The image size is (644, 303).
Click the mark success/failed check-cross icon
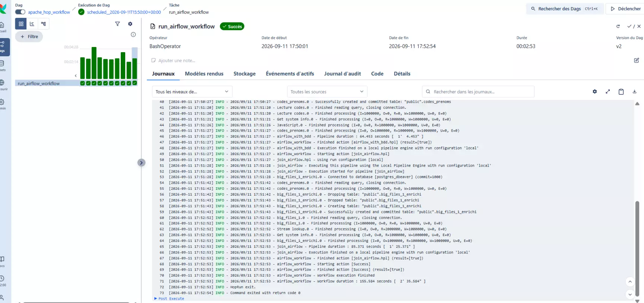634,26
